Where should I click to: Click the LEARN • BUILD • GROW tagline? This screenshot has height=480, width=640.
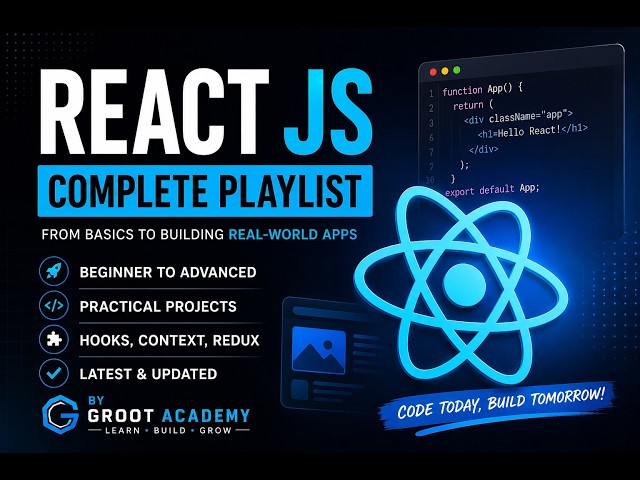click(x=169, y=430)
